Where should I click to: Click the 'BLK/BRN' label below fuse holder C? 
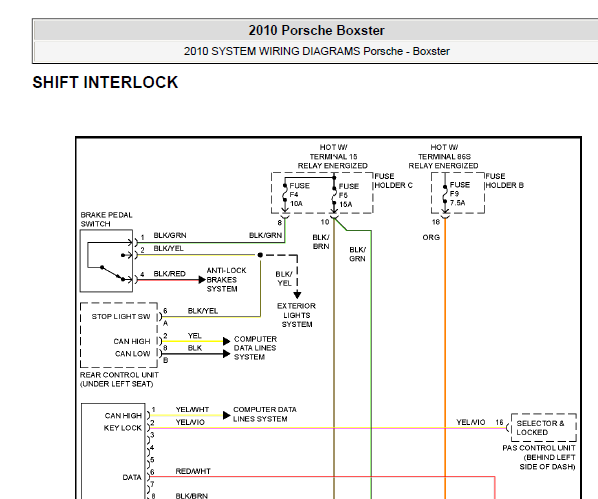[x=321, y=242]
